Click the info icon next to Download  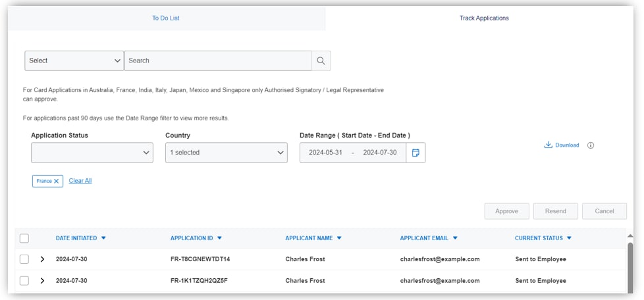coord(591,145)
